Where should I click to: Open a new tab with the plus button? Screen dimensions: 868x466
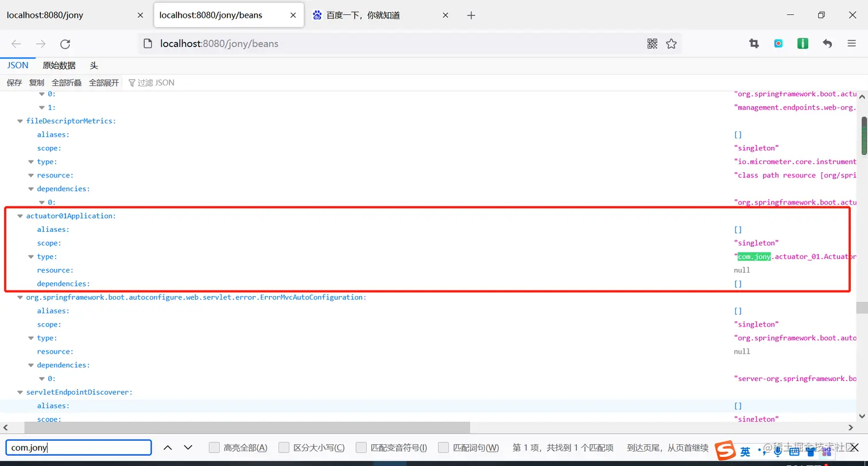point(471,15)
